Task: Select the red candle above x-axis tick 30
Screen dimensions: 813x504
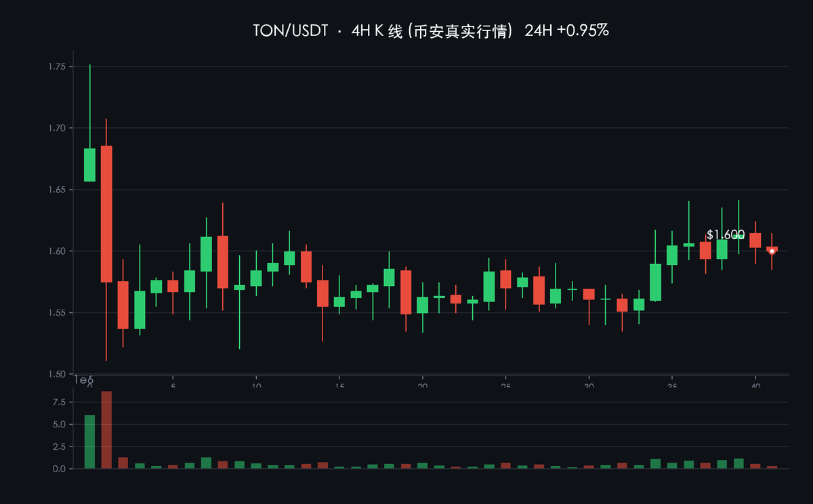Action: tap(589, 294)
